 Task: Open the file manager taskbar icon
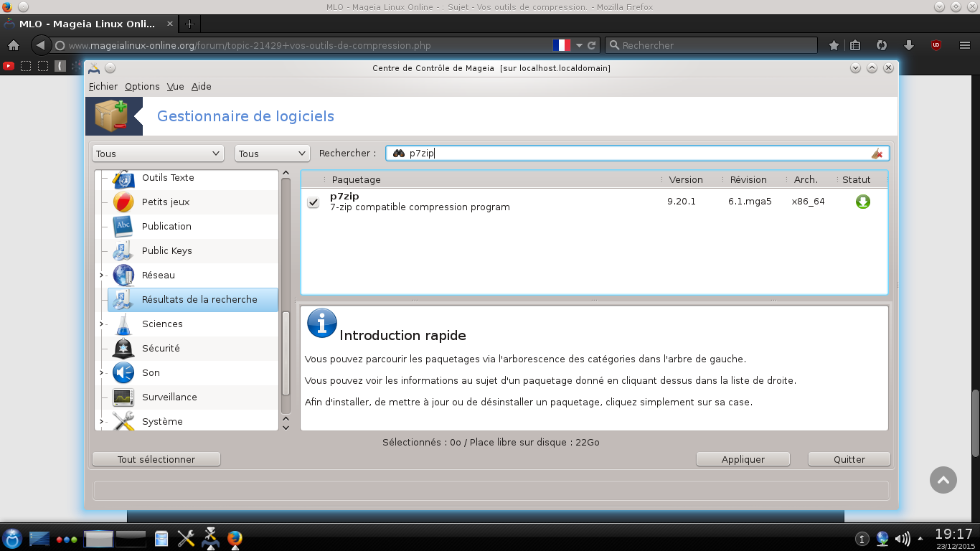tap(161, 538)
